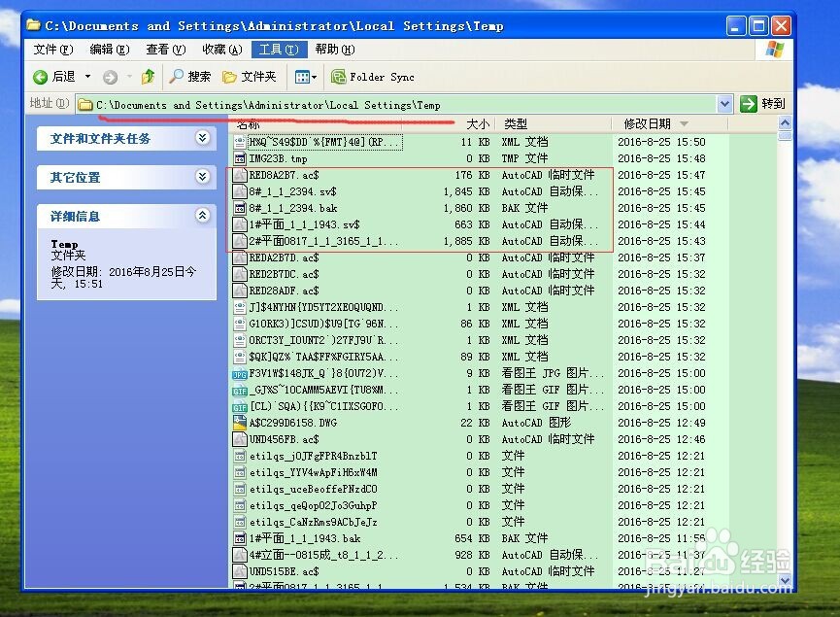Select the [CL)`SQA) GIF file icon
Screen dimensions: 840x617
click(240, 407)
